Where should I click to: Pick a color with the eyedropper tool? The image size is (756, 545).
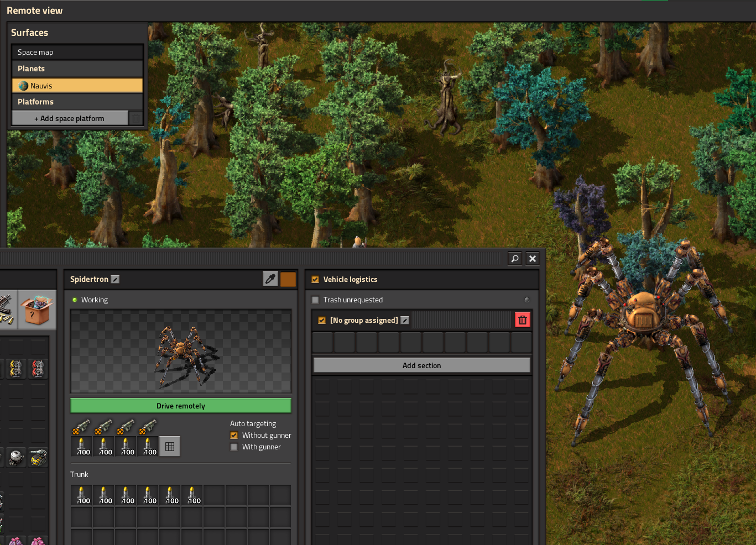tap(270, 279)
